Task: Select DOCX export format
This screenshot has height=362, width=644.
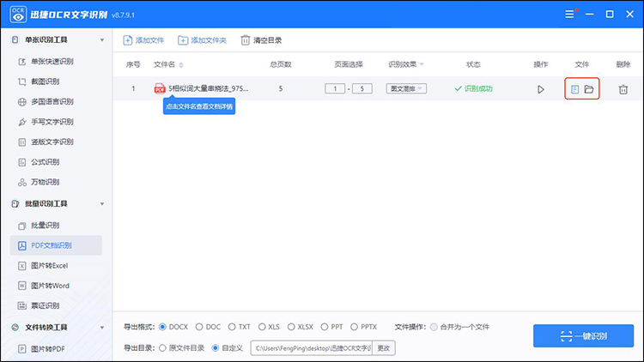Action: click(162, 327)
